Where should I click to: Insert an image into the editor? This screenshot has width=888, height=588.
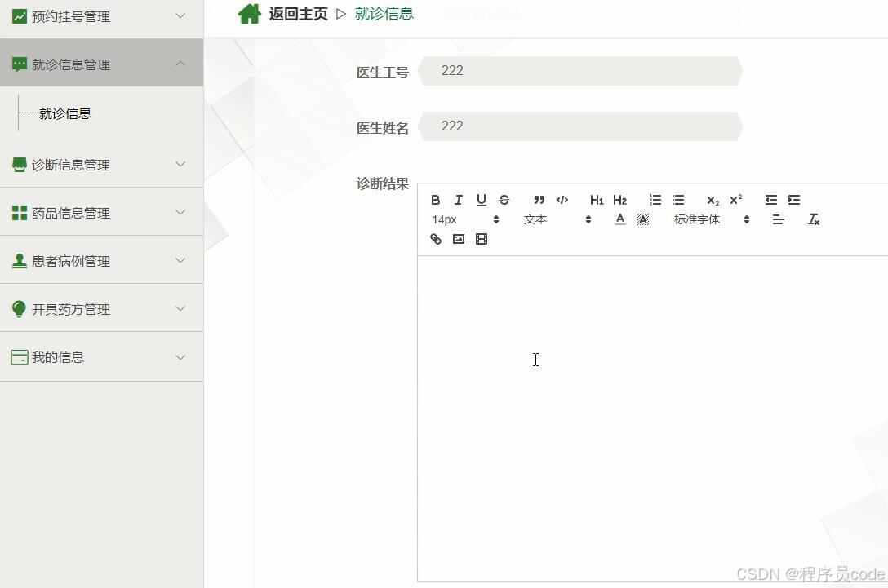tap(458, 238)
